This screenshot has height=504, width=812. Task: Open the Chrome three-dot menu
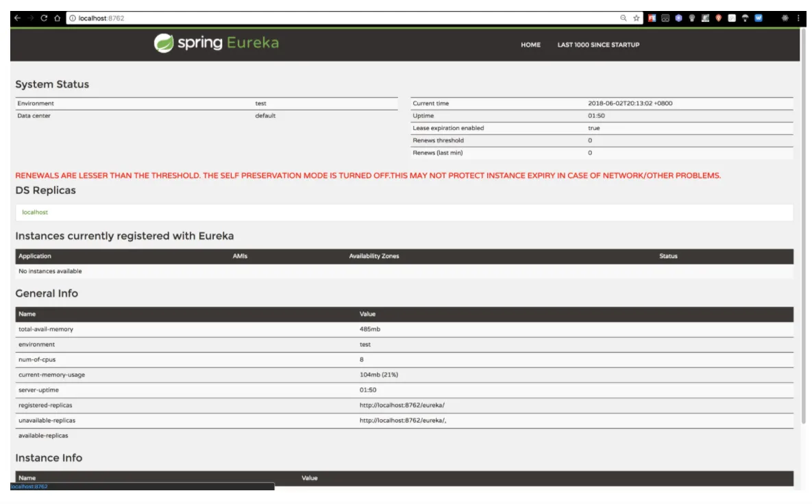click(x=798, y=18)
